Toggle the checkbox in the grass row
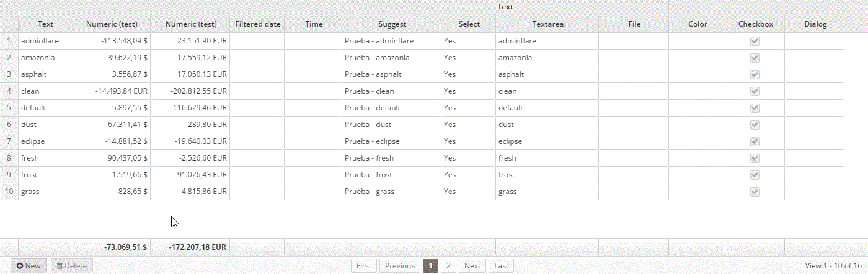Image resolution: width=868 pixels, height=274 pixels. [x=755, y=192]
